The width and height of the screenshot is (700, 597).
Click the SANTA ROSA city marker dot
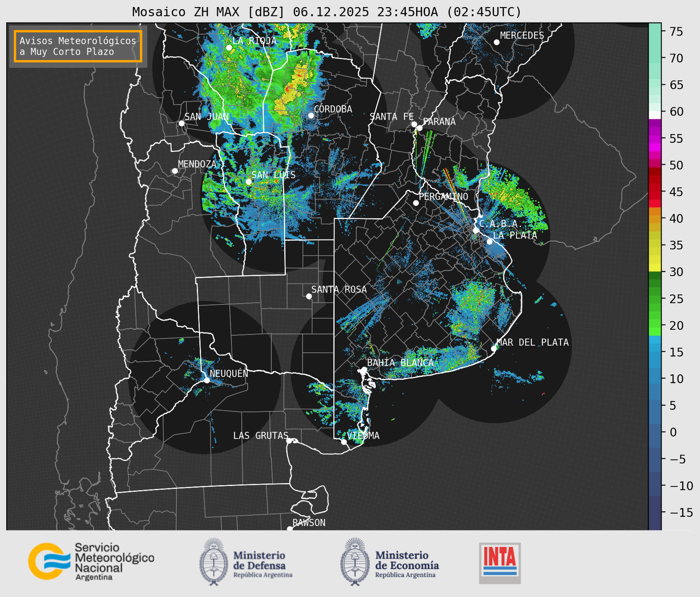point(309,296)
